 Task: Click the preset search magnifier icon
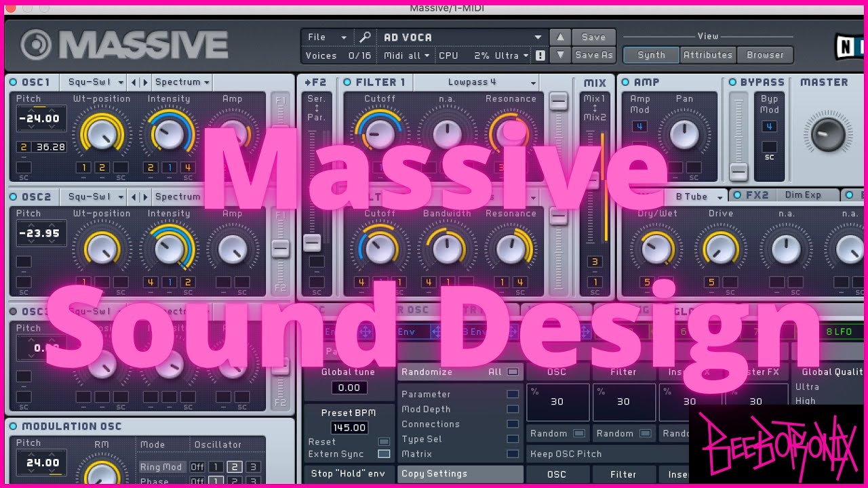coord(366,37)
